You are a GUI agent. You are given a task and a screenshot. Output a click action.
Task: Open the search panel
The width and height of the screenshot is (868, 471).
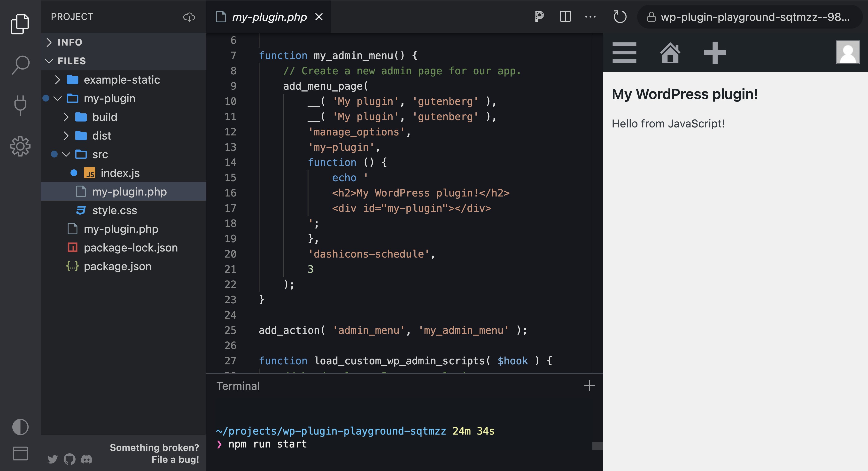point(20,63)
